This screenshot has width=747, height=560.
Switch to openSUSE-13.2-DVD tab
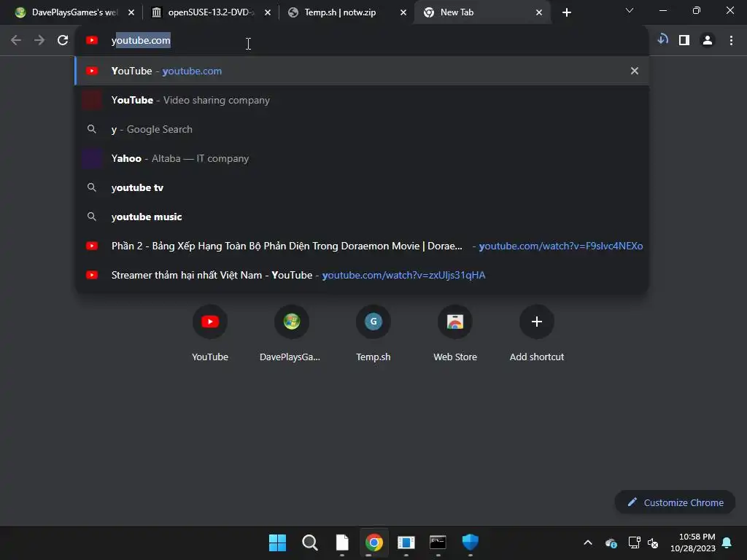pyautogui.click(x=209, y=12)
